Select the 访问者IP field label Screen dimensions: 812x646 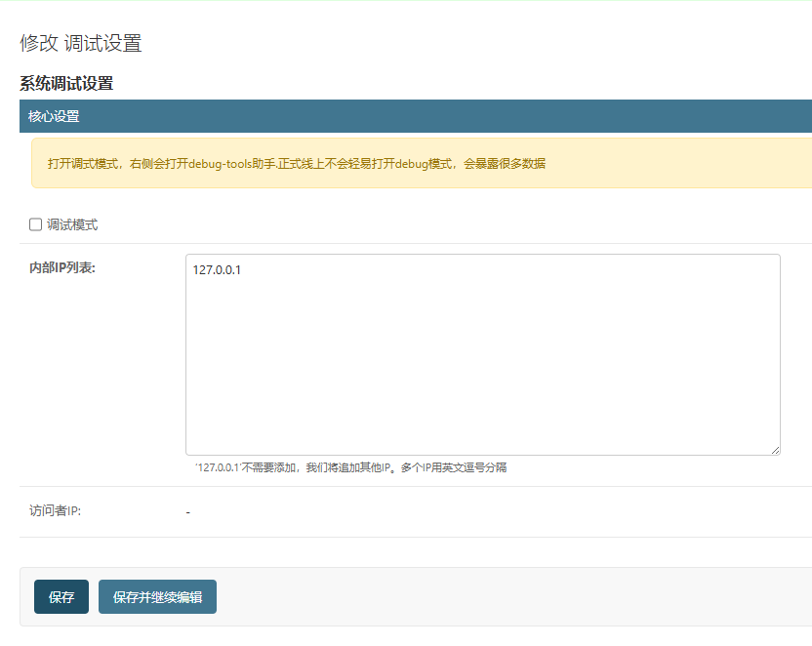(x=55, y=510)
